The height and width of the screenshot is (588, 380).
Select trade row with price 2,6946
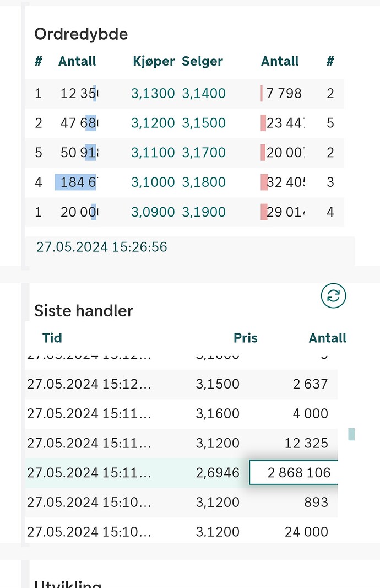point(182,472)
